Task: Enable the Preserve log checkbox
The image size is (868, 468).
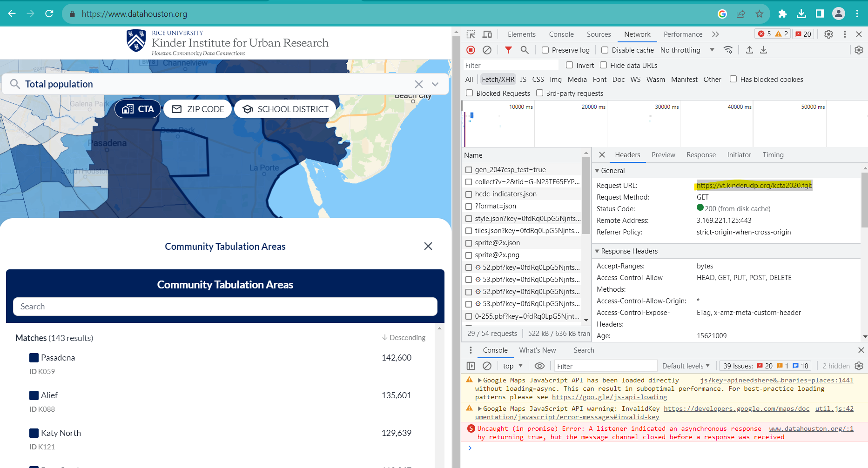Action: pyautogui.click(x=545, y=50)
